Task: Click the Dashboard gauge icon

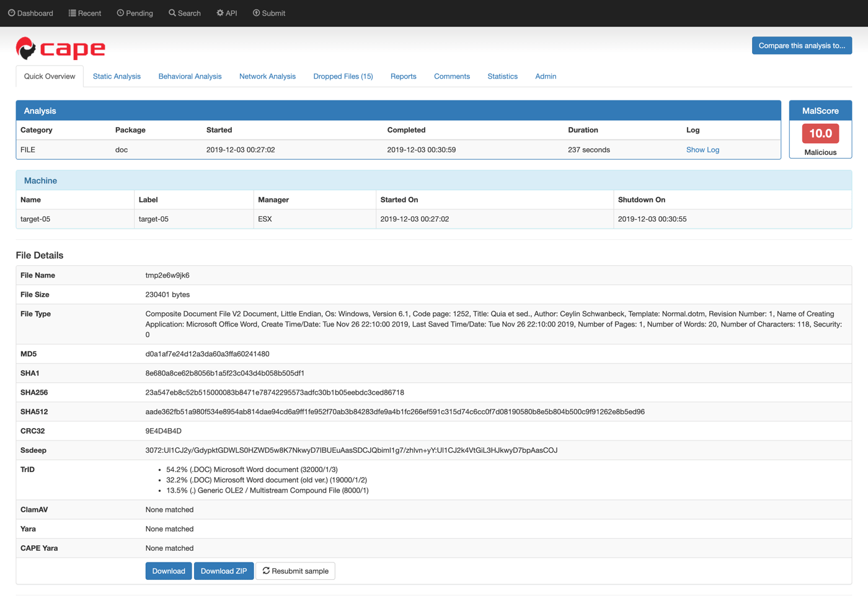Action: [x=11, y=13]
